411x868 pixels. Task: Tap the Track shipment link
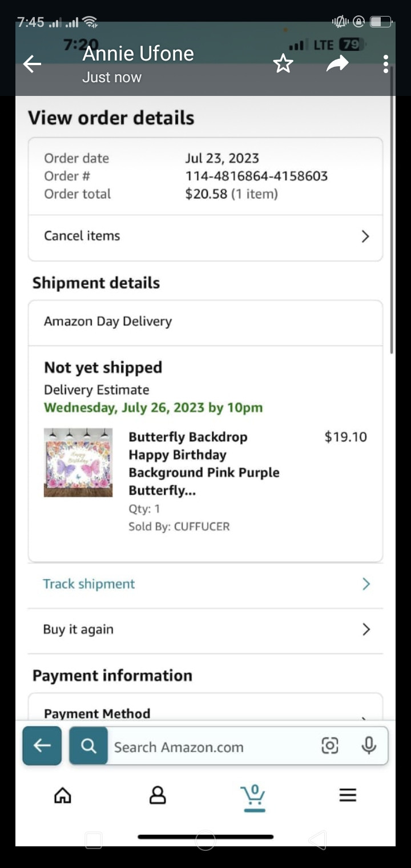[89, 584]
